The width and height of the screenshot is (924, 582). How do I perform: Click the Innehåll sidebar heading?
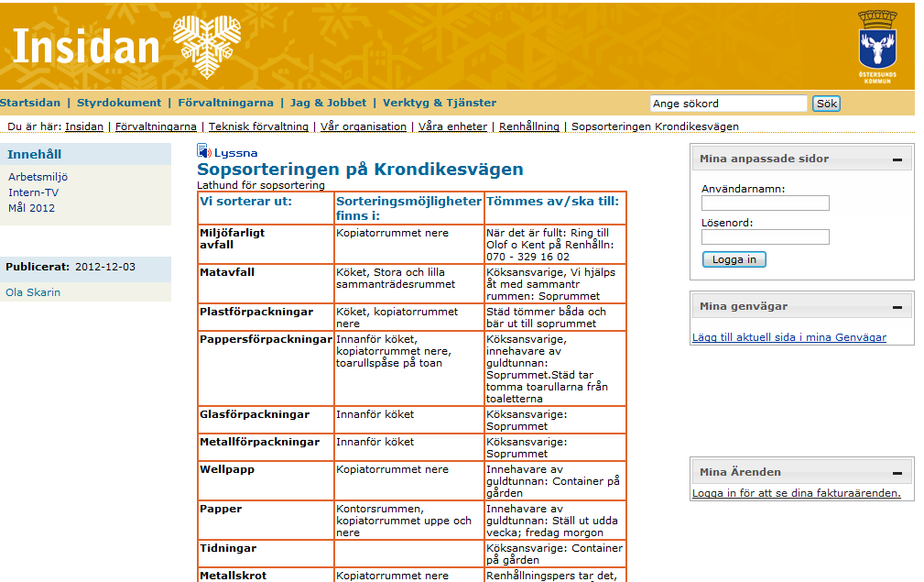34,155
